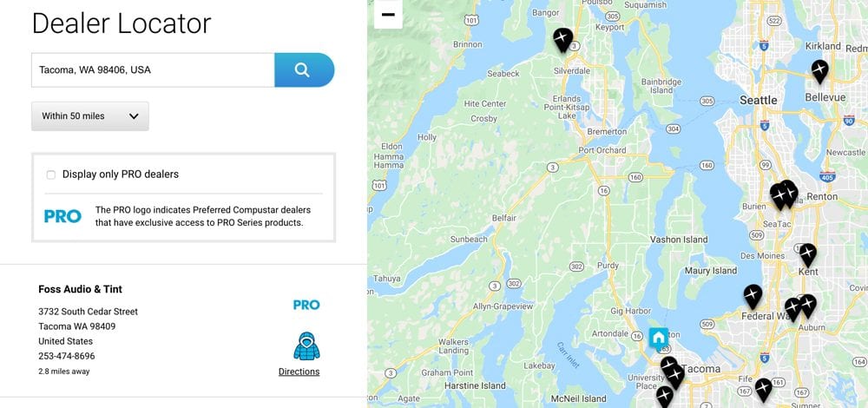Click the dropdown chevron arrow for distance
Image resolution: width=868 pixels, height=408 pixels.
tap(134, 116)
